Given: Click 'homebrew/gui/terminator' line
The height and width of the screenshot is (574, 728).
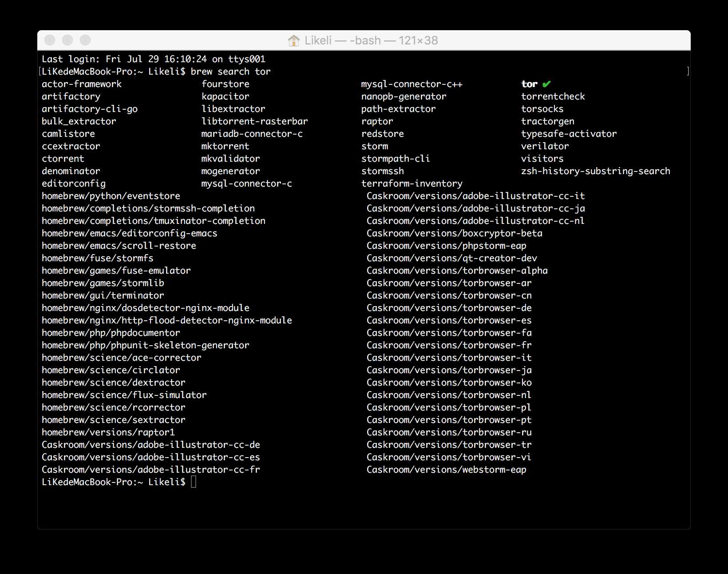Looking at the screenshot, I should pyautogui.click(x=103, y=295).
